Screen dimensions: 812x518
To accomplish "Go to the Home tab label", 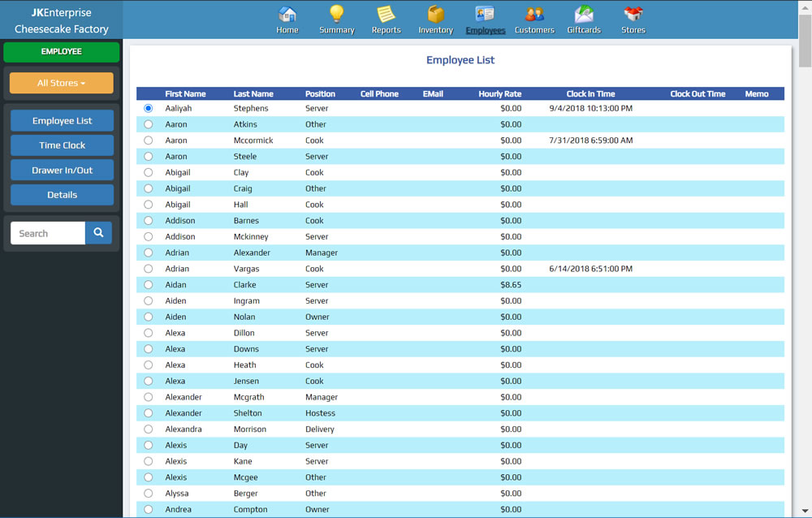I will [287, 30].
